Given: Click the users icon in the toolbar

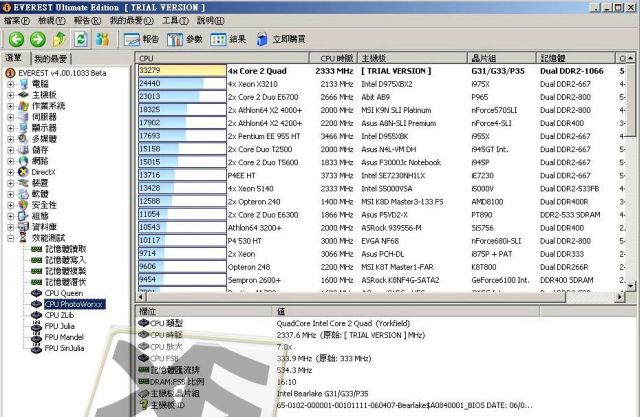Looking at the screenshot, I should pos(103,39).
